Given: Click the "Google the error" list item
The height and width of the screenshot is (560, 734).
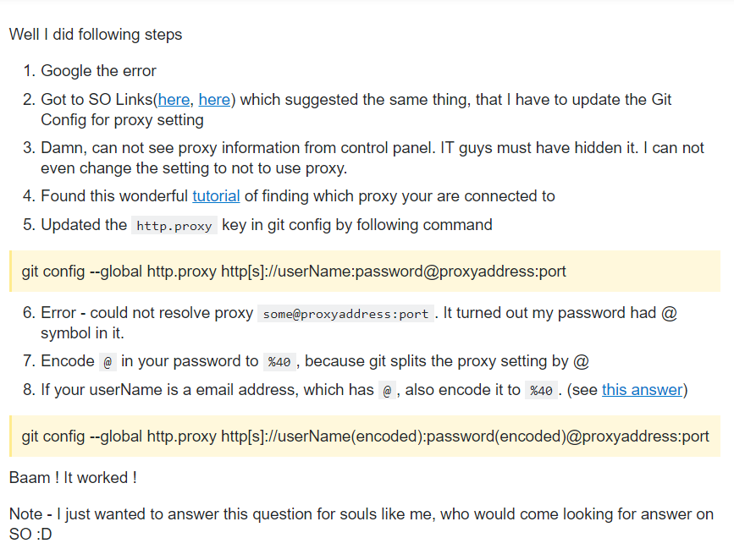Looking at the screenshot, I should pyautogui.click(x=99, y=71).
